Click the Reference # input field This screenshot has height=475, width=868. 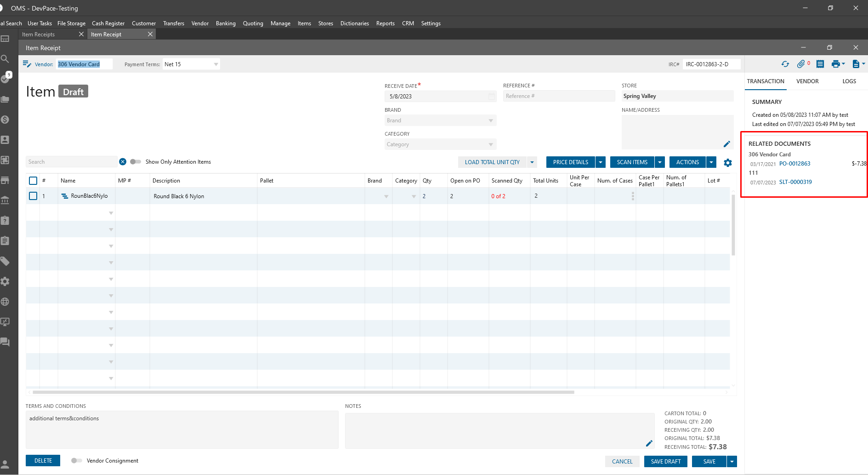pyautogui.click(x=558, y=96)
